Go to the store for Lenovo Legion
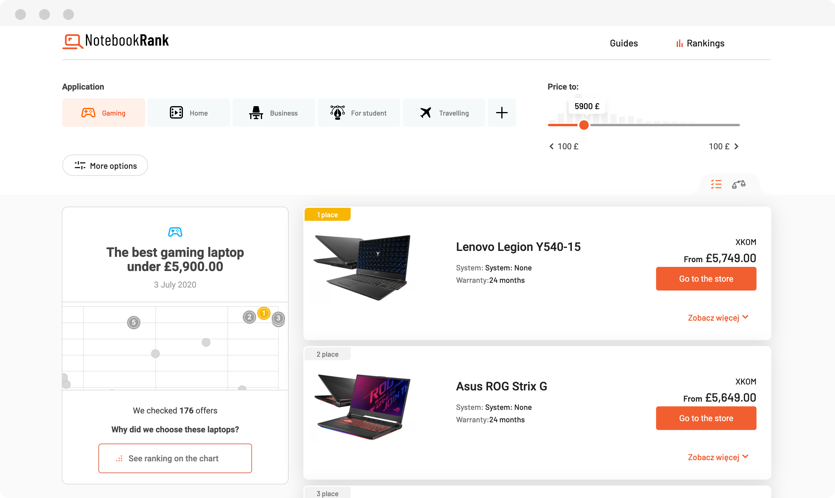 coord(706,279)
